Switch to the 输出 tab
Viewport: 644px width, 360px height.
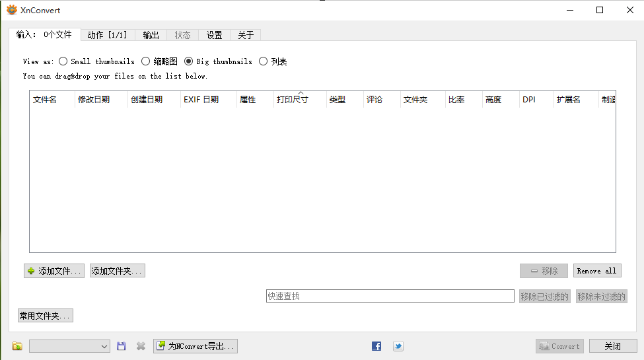(x=151, y=35)
